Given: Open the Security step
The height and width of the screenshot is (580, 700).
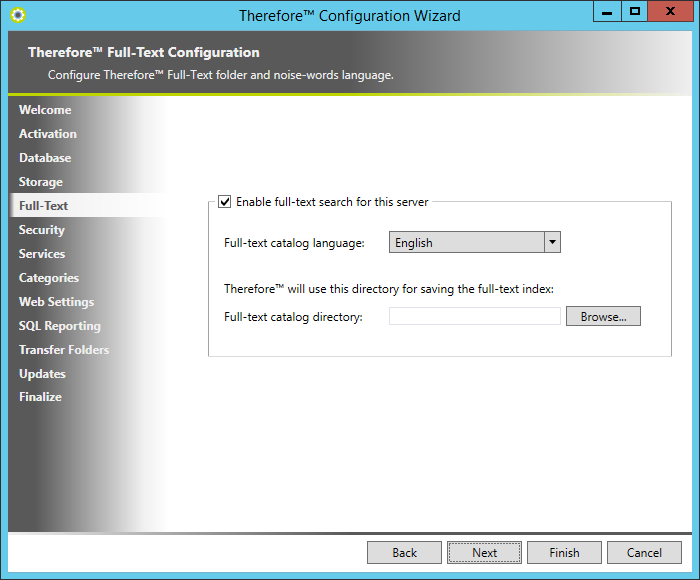Looking at the screenshot, I should click(42, 230).
